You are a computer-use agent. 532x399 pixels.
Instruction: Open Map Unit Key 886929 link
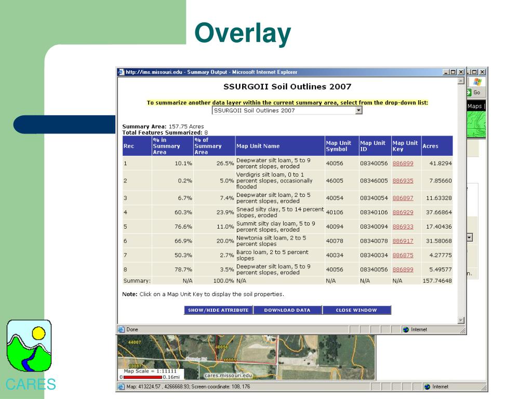pyautogui.click(x=403, y=212)
